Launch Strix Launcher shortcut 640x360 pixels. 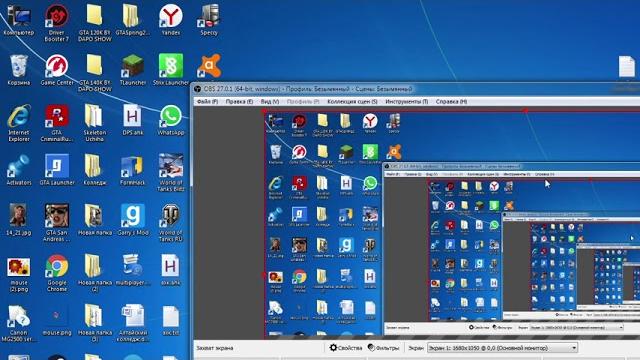click(x=171, y=70)
